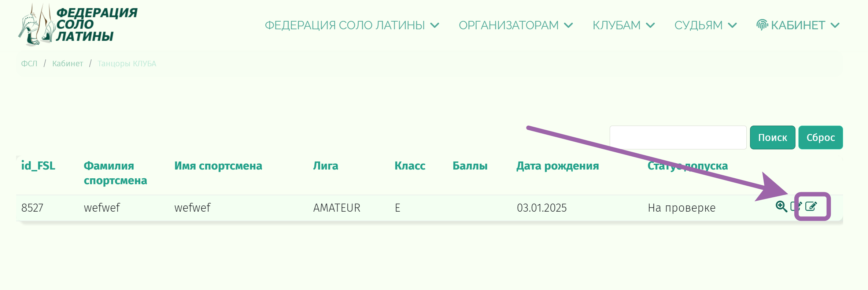Screen dimensions: 868x290
Task: Expand the СУДЬЯМ dropdown chevron
Action: click(732, 25)
